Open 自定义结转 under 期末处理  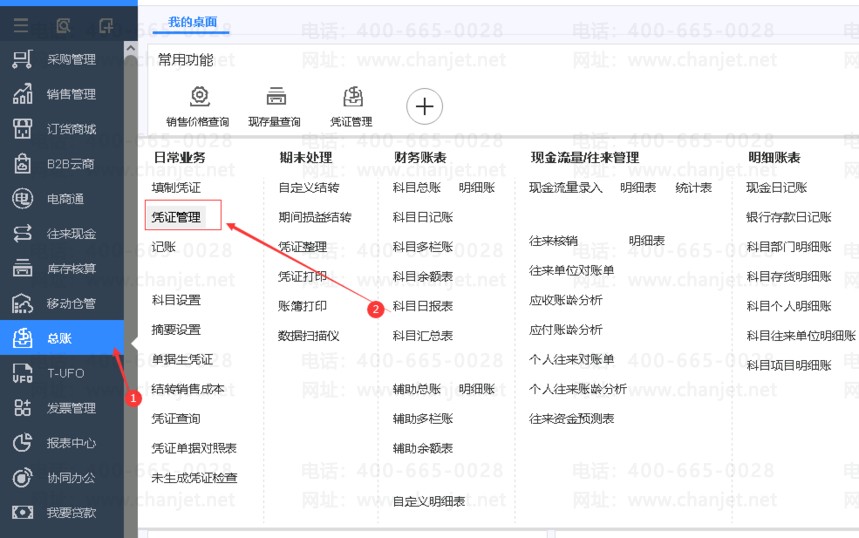point(308,188)
